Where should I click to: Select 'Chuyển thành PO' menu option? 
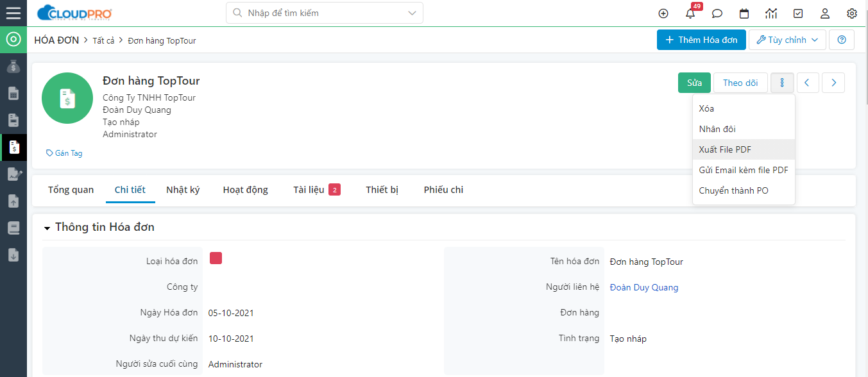point(744,190)
